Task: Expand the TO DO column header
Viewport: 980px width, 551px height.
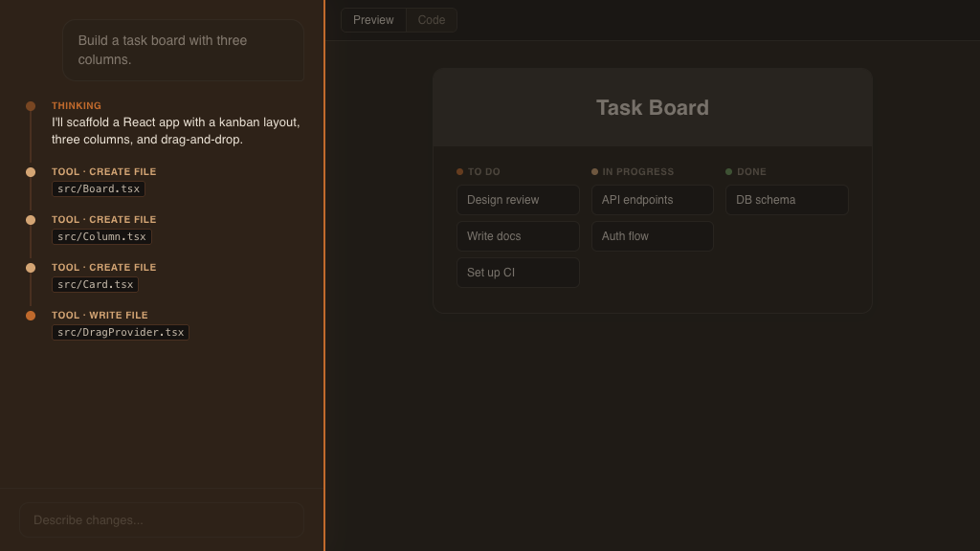Action: click(x=482, y=171)
